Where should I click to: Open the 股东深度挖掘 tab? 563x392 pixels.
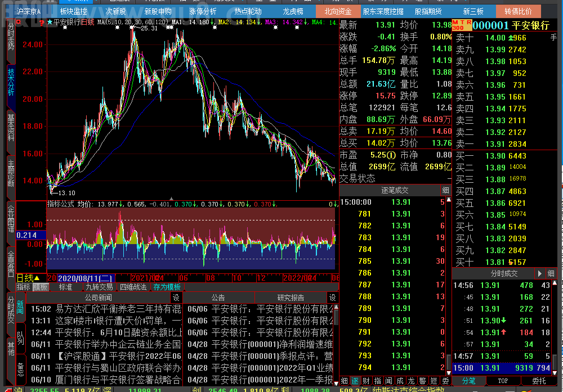[x=383, y=11]
